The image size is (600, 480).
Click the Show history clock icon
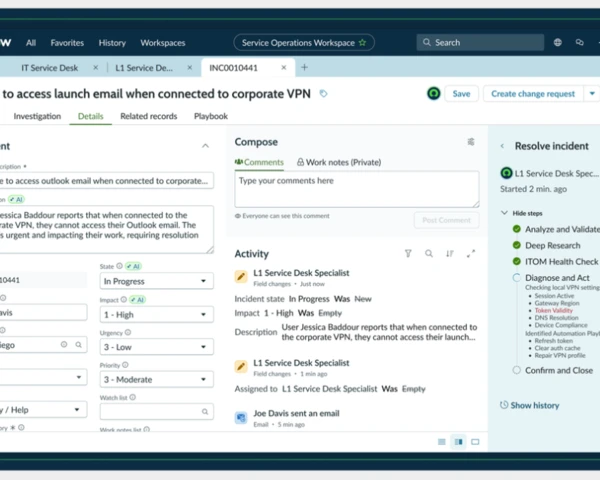504,405
